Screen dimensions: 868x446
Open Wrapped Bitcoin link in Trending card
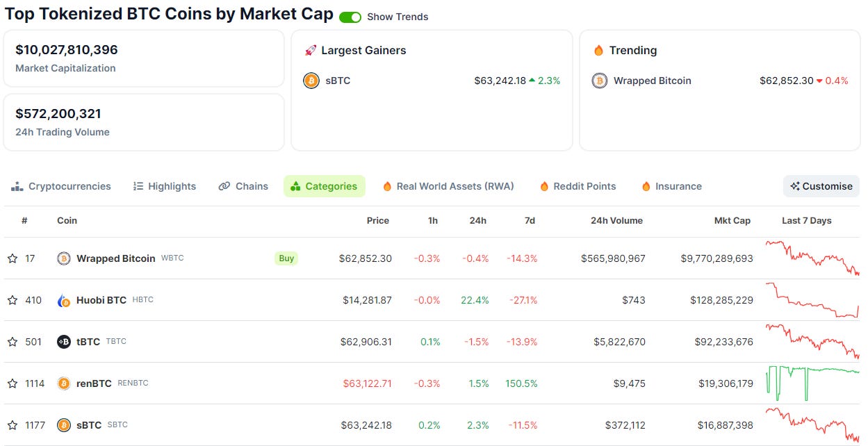coord(653,81)
